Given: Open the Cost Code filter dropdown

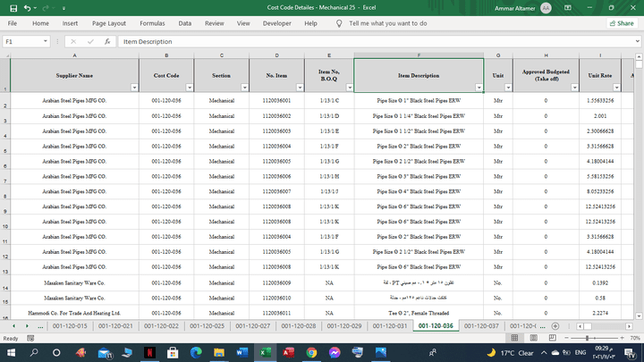Looking at the screenshot, I should pos(191,88).
